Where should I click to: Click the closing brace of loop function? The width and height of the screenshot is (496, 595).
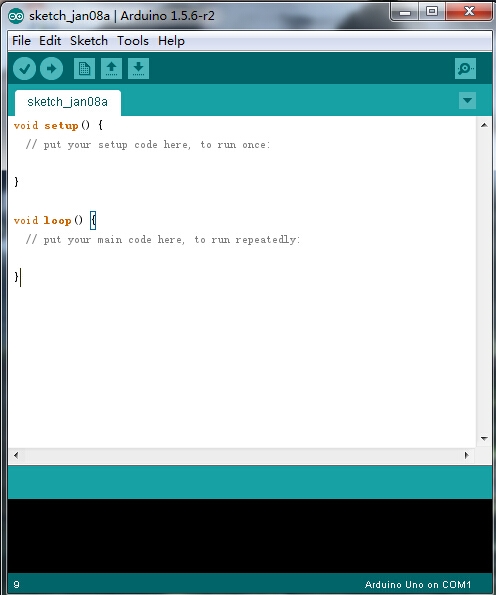click(16, 277)
